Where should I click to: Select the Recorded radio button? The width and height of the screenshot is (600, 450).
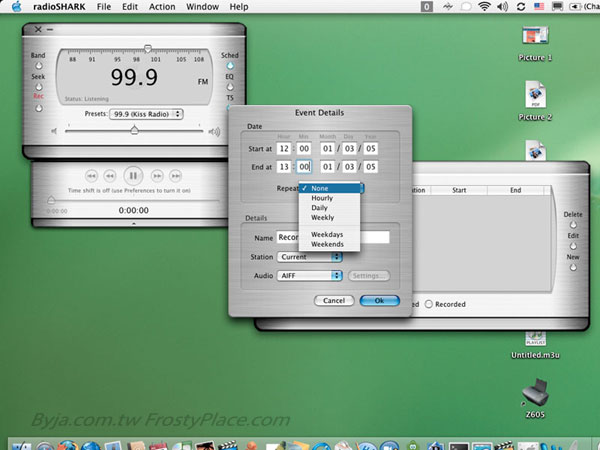[429, 304]
